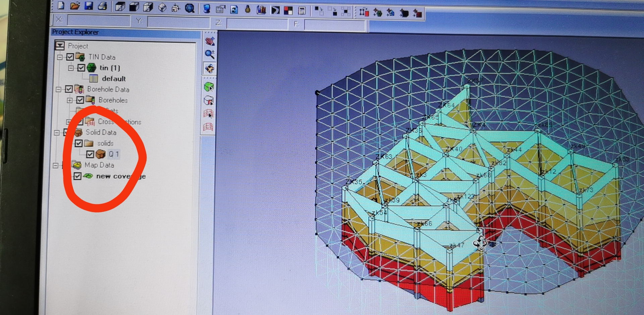Select the 'Map Data' tree label
644x315 pixels.
coord(99,165)
